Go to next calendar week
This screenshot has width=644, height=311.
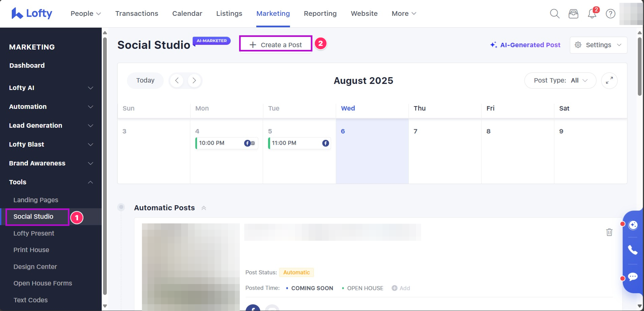pyautogui.click(x=194, y=81)
